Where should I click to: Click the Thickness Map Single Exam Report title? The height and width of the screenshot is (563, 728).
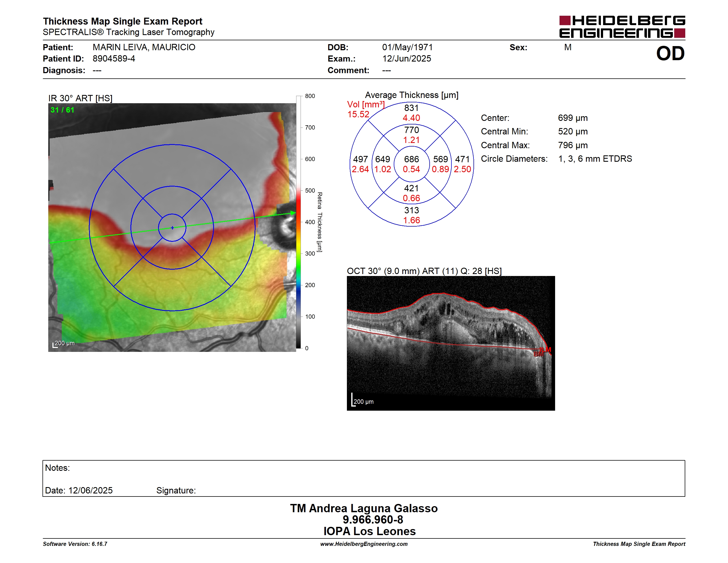(123, 21)
